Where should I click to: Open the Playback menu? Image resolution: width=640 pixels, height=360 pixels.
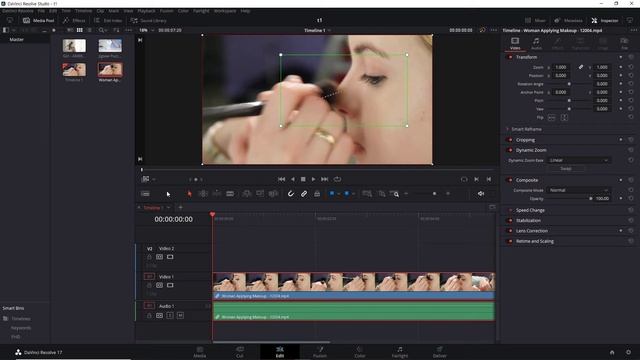146,11
